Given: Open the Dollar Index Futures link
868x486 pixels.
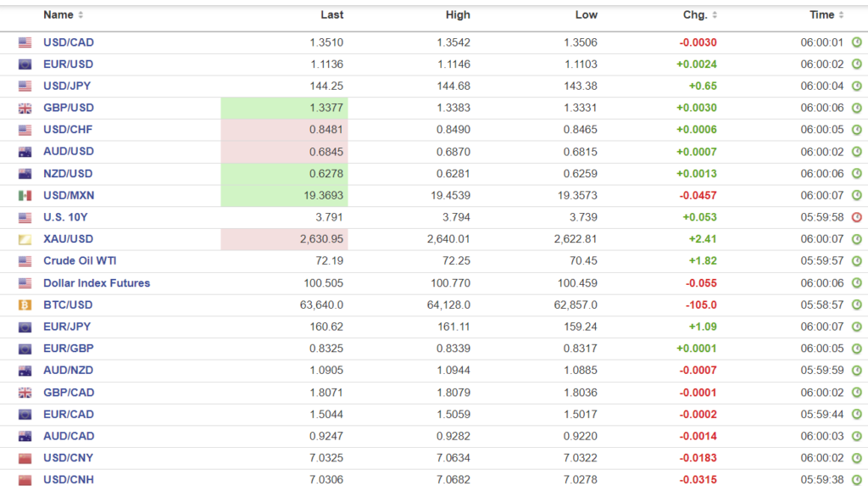Looking at the screenshot, I should [96, 283].
